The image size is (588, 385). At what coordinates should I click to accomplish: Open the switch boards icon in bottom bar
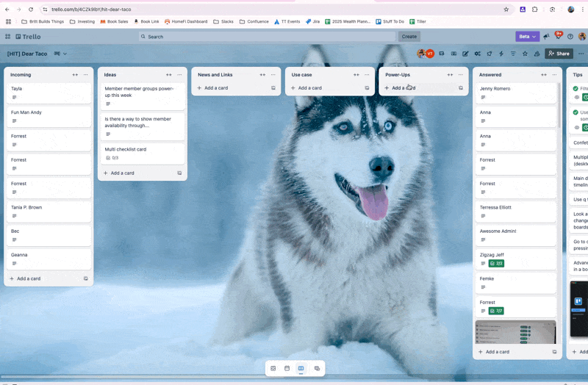point(317,368)
